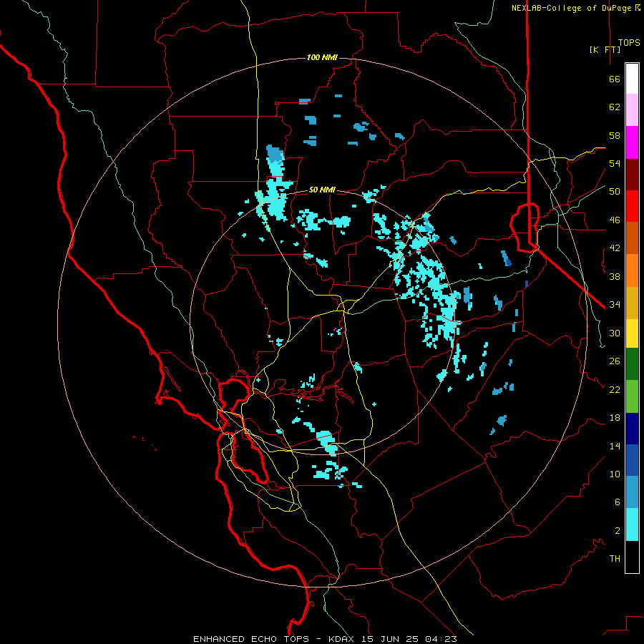This screenshot has height=644, width=644.
Task: Click the light pink legend swatch
Action: 632,110
